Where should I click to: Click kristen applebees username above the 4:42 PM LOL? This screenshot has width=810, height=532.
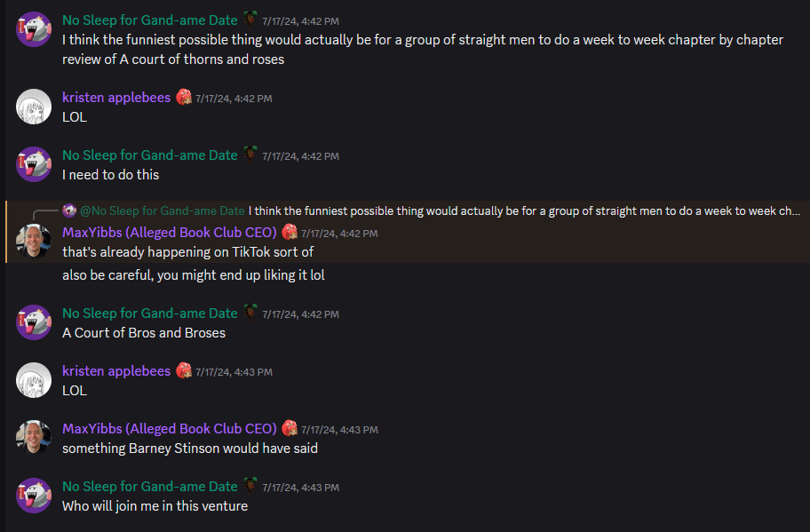[115, 98]
